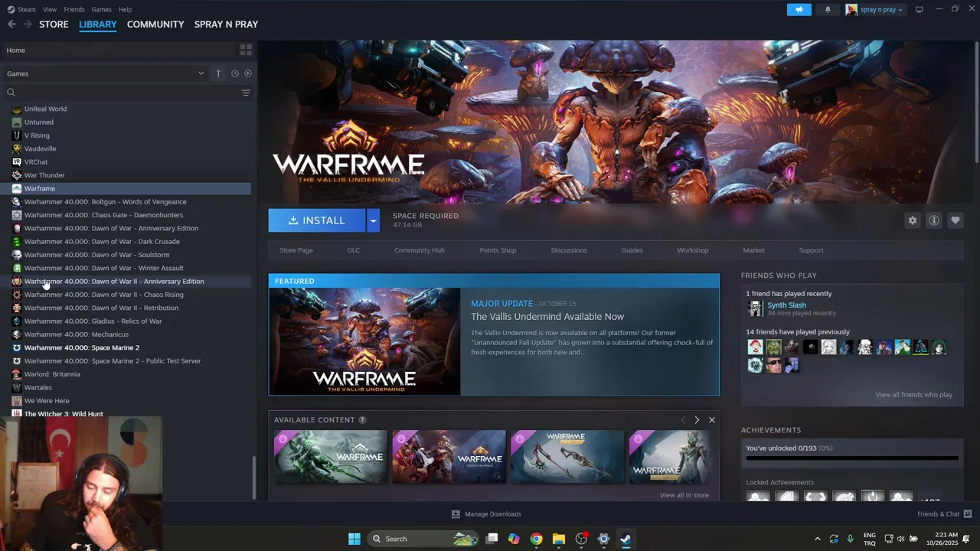The image size is (980, 551).
Task: Show hidden system tray icons
Action: (817, 539)
